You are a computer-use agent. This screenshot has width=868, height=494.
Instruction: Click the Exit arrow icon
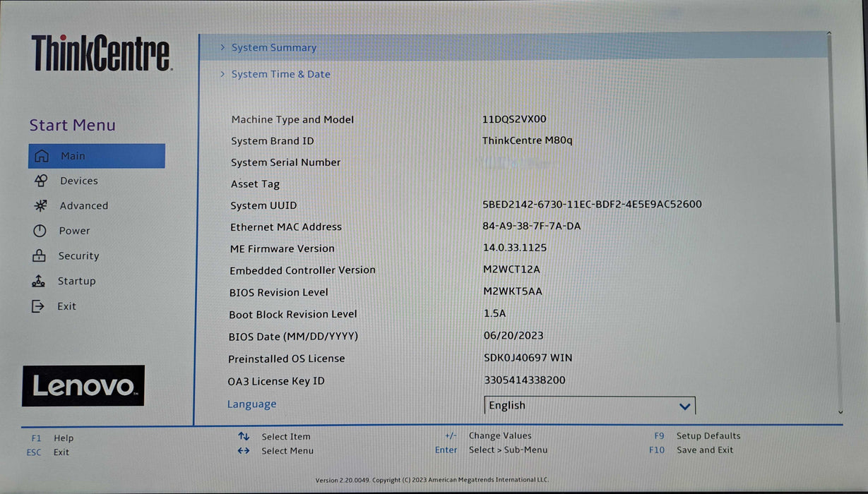click(x=38, y=306)
